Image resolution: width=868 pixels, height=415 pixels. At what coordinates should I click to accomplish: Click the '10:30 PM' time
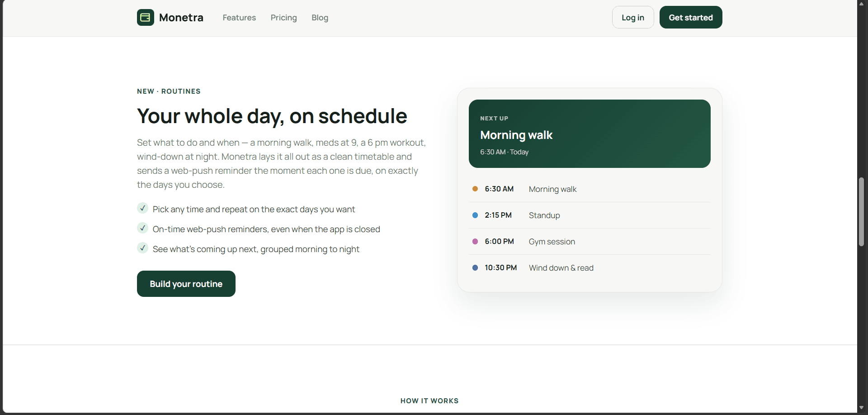click(500, 267)
